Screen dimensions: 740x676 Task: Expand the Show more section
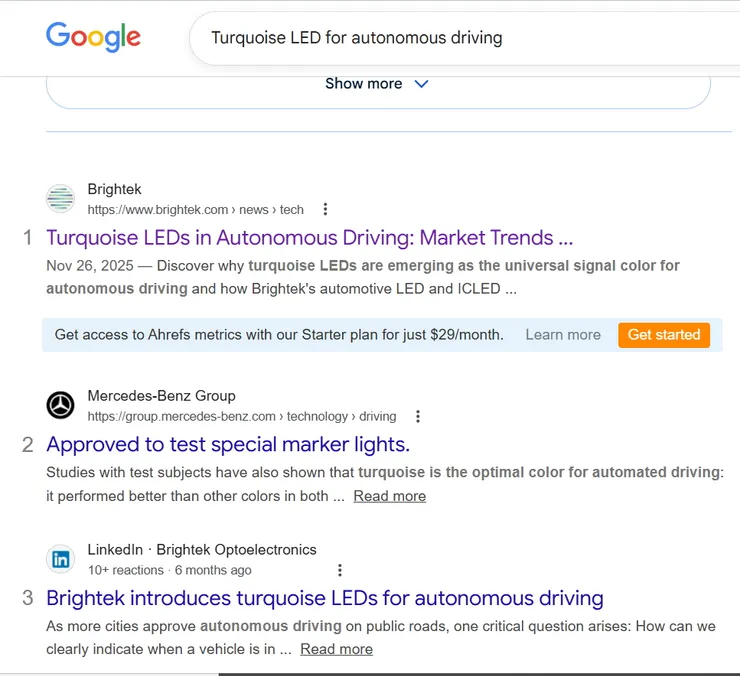(x=364, y=84)
